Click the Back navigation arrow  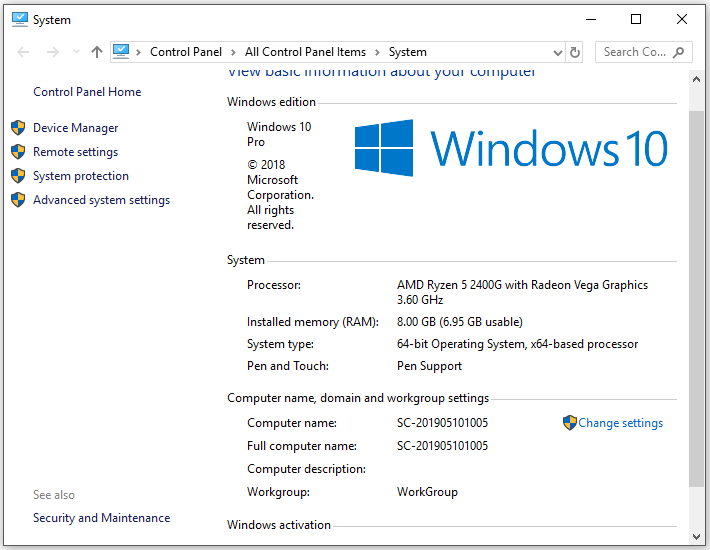click(x=23, y=52)
